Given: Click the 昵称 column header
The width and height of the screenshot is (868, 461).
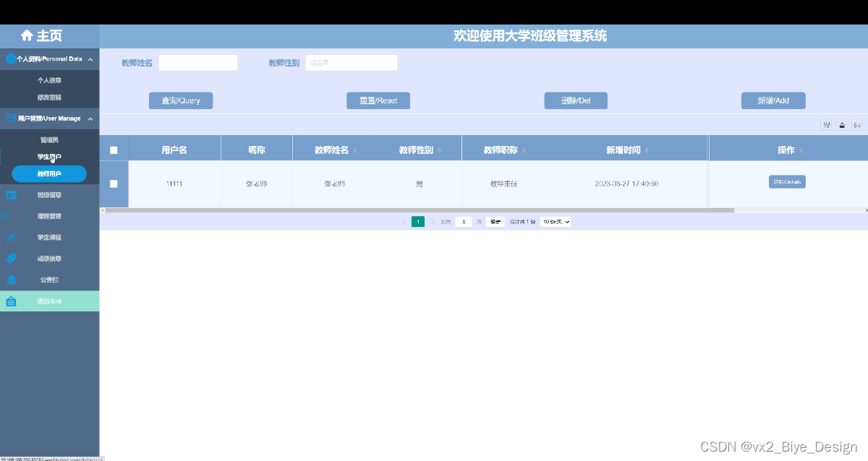Looking at the screenshot, I should (x=257, y=150).
